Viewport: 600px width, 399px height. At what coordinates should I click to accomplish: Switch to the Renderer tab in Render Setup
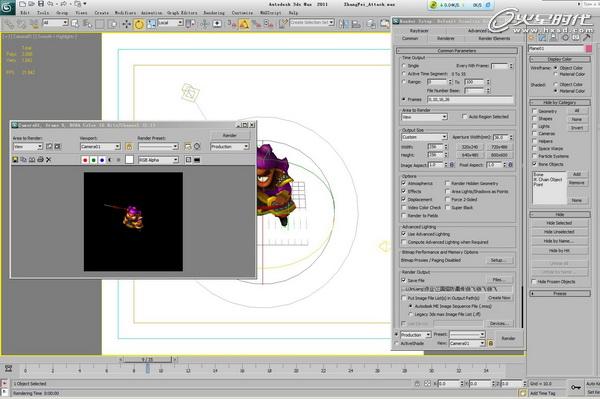pyautogui.click(x=446, y=39)
